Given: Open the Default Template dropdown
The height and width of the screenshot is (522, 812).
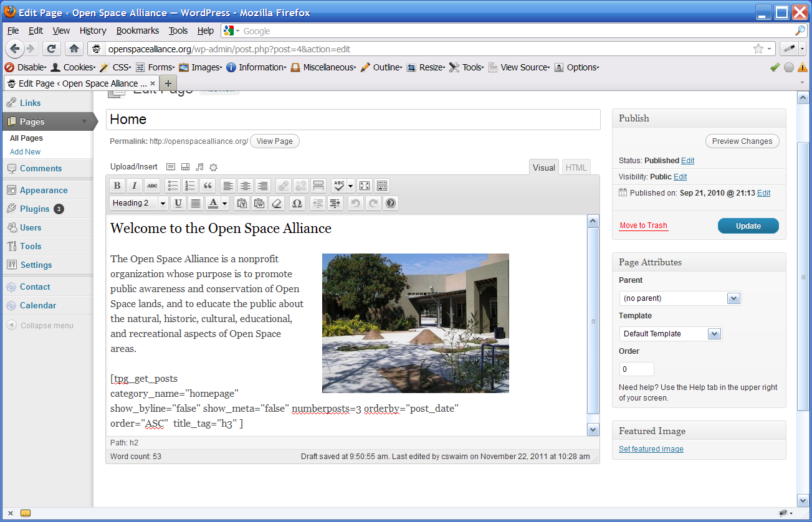Looking at the screenshot, I should (671, 334).
